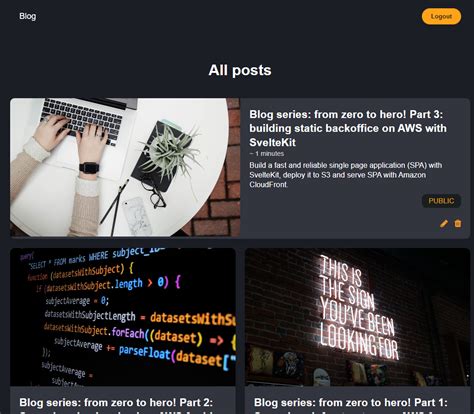This screenshot has height=414, width=474.
Task: Click the air plant in the laptop photo
Action: click(x=170, y=152)
